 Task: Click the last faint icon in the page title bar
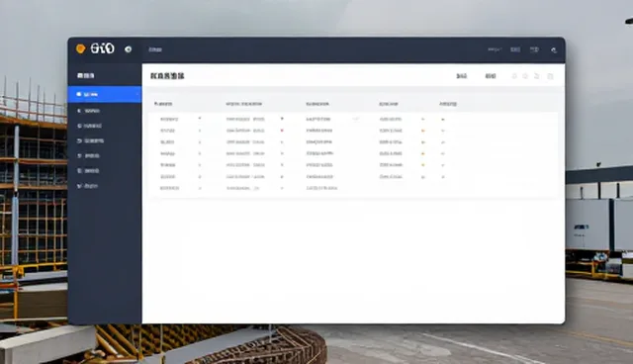pos(550,76)
